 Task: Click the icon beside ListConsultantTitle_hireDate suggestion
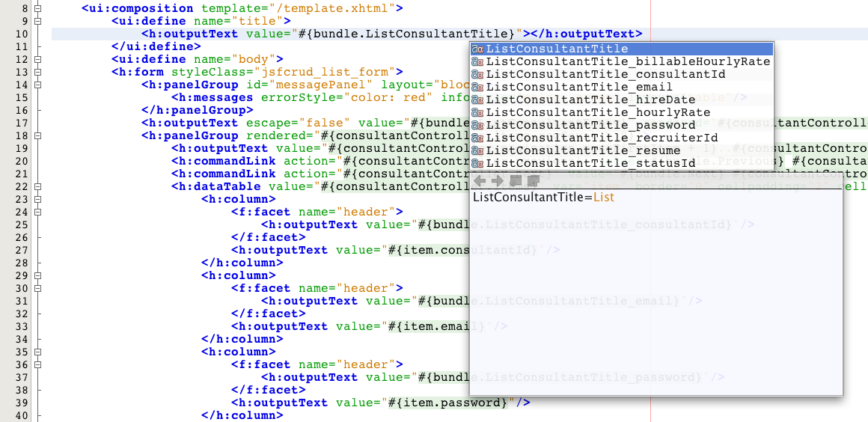pyautogui.click(x=477, y=100)
